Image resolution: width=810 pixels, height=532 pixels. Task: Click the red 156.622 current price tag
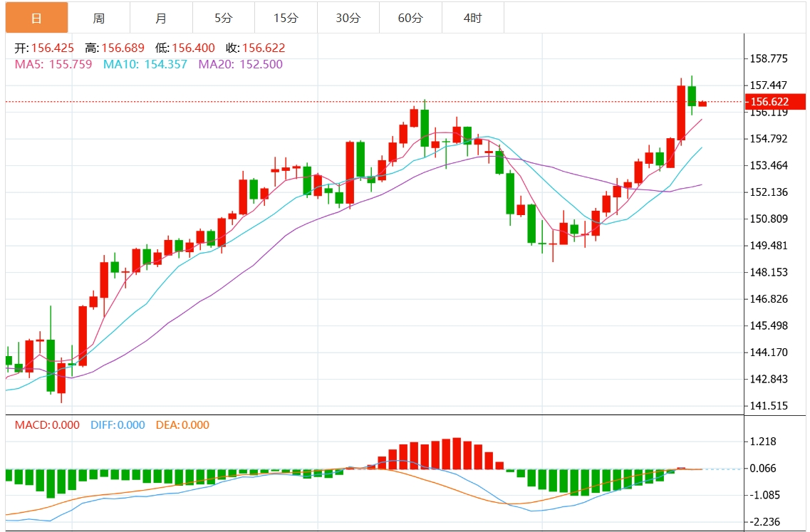tap(775, 102)
